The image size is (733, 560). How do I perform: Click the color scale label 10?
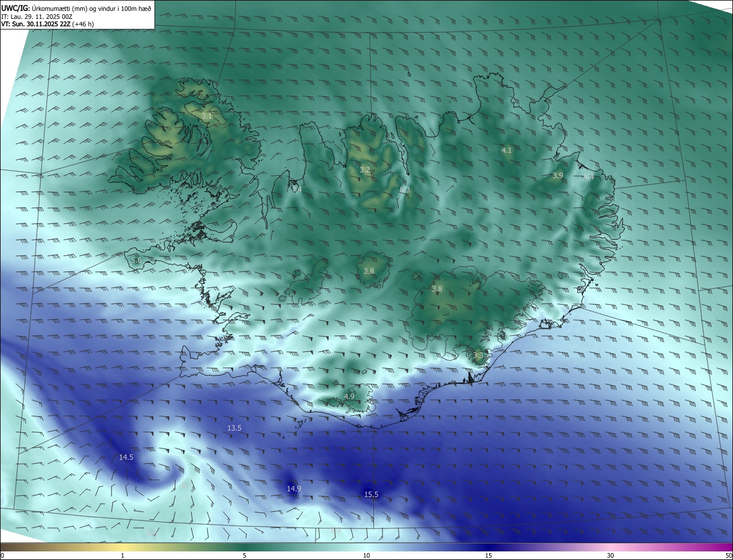[366, 555]
